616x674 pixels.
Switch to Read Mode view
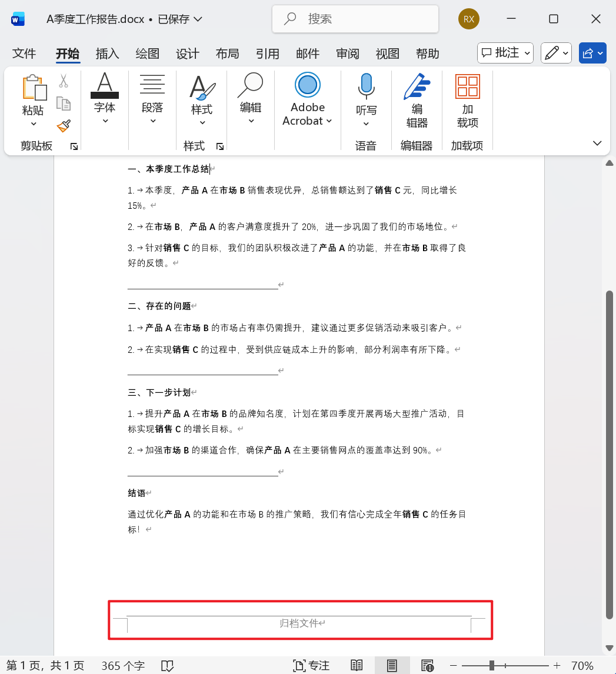pos(357,665)
